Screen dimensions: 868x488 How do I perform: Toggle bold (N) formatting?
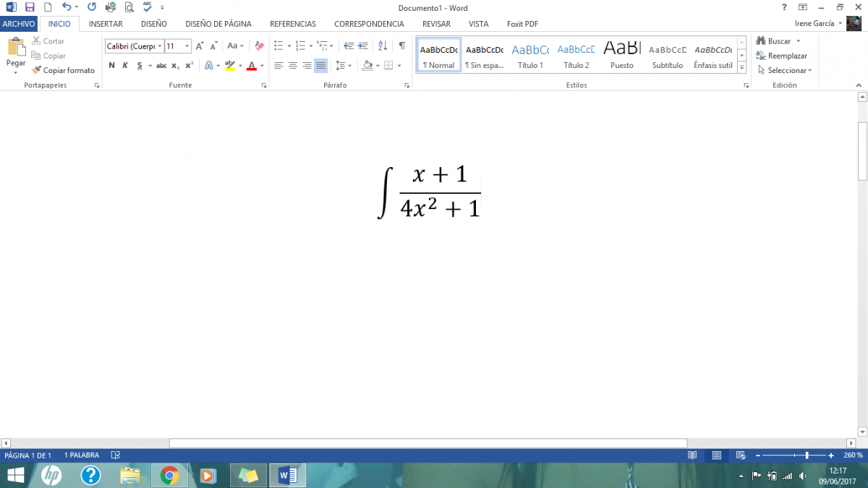point(111,65)
